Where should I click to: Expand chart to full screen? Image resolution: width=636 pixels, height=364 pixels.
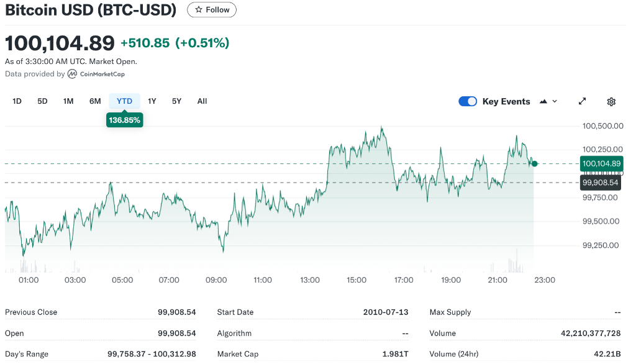[x=583, y=101]
